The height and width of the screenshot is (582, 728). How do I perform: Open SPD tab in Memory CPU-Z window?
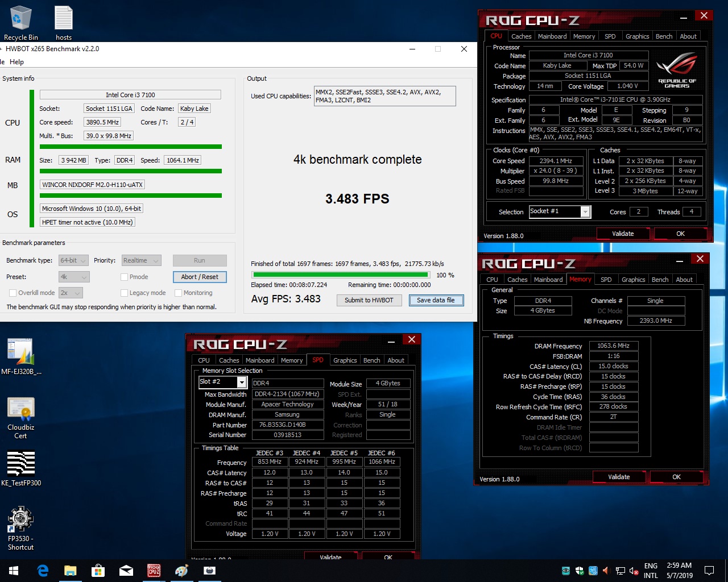[x=606, y=280]
